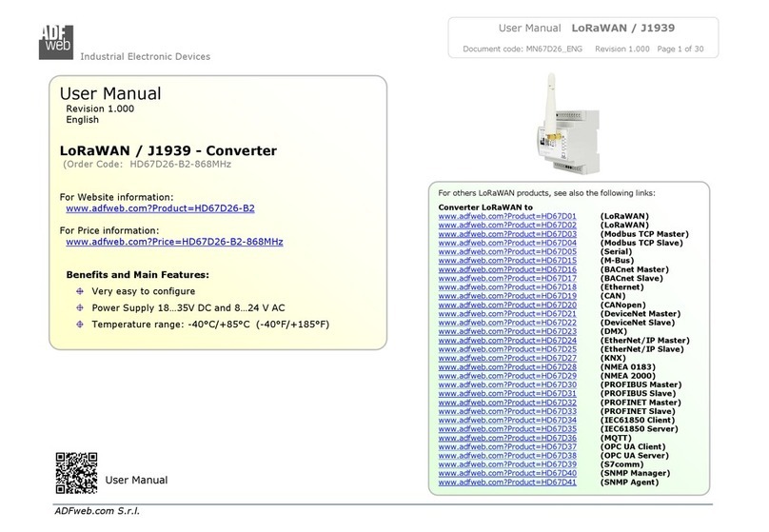The height and width of the screenshot is (532, 769).
Task: Open the HD67D38 OPC UA Server link
Action: tap(507, 456)
